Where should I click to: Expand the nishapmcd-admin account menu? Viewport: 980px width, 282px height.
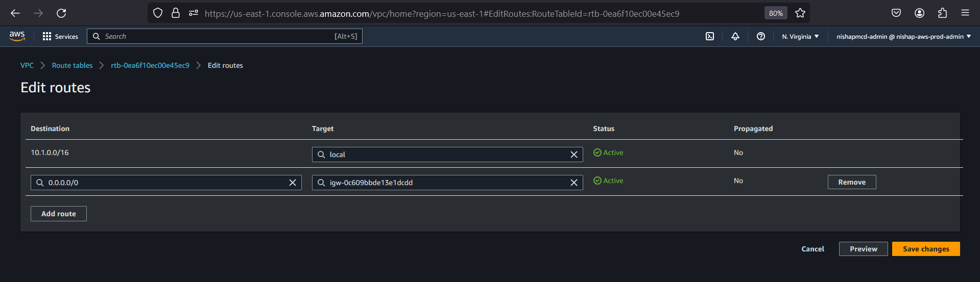(903, 36)
